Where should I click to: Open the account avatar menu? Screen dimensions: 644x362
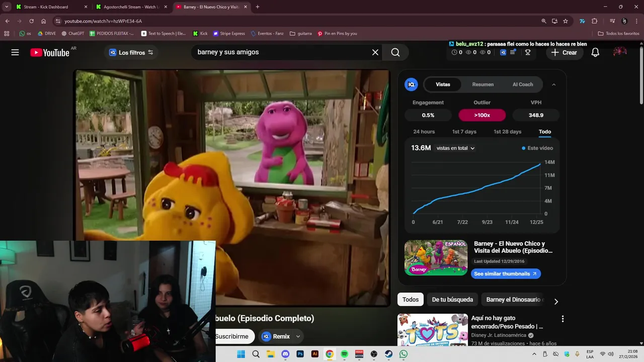620,52
